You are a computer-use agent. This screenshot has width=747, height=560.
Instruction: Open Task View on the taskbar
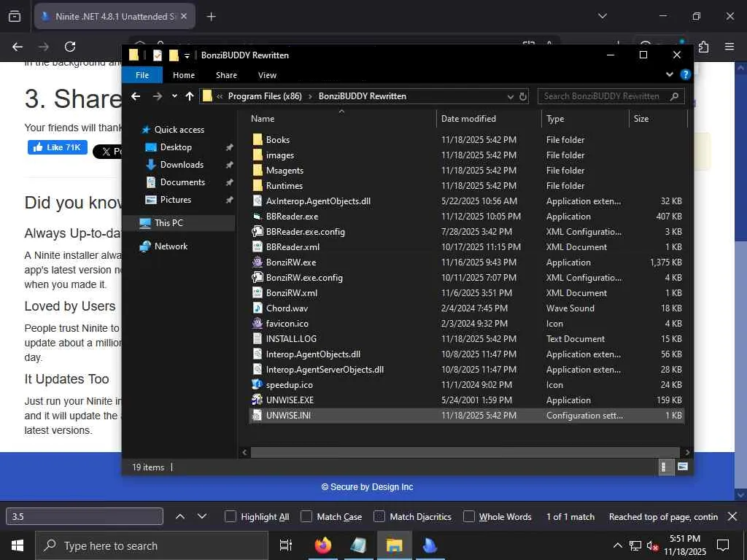click(285, 545)
